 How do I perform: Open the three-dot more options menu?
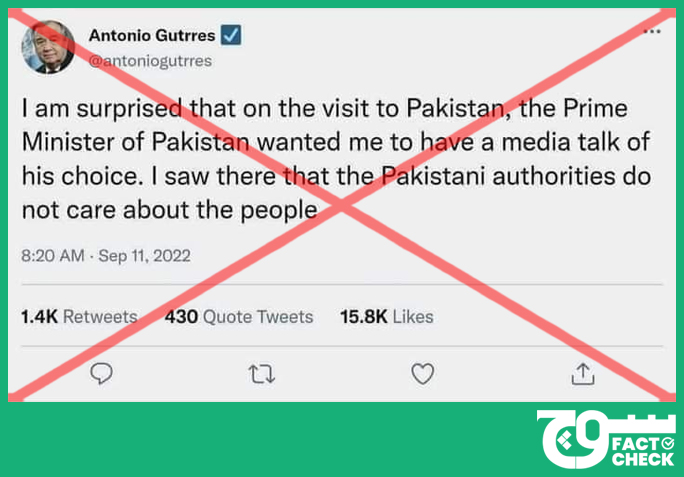coord(652,31)
